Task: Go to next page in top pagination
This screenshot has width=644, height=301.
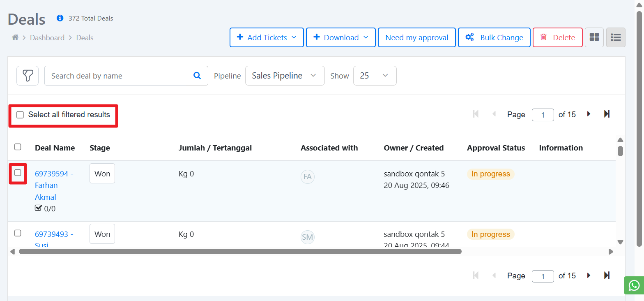Action: [589, 114]
